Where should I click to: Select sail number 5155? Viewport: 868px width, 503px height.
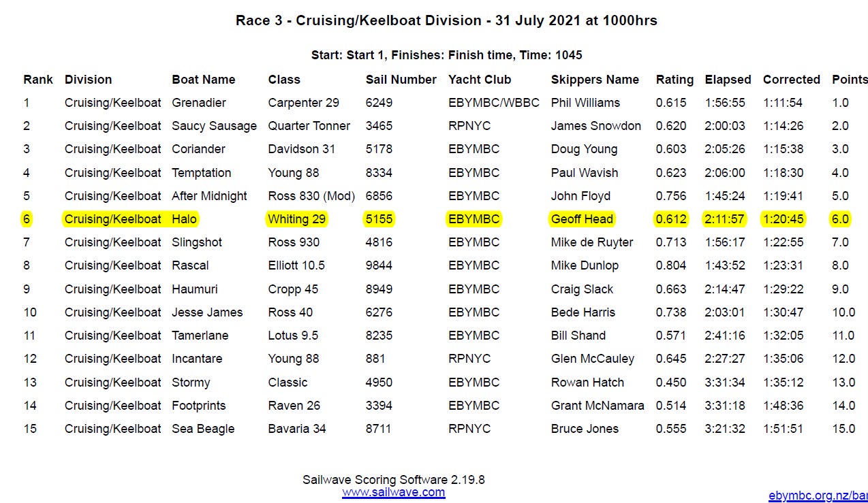pyautogui.click(x=379, y=219)
